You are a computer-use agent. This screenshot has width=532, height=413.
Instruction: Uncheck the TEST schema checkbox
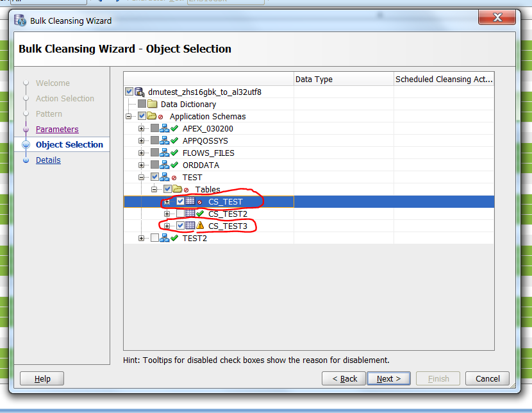coord(154,177)
